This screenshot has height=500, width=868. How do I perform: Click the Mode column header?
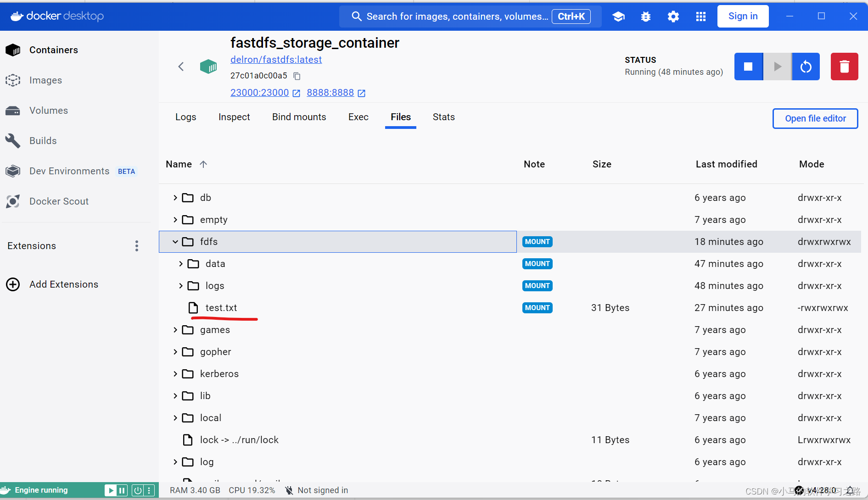point(812,164)
